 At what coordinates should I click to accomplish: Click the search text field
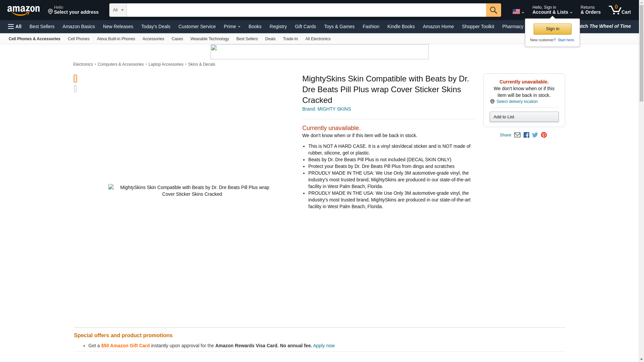pyautogui.click(x=306, y=10)
